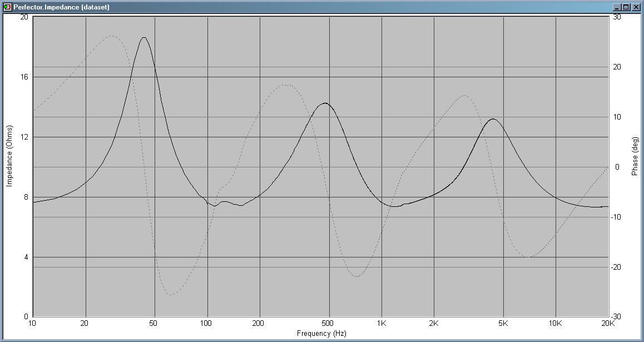The width and height of the screenshot is (644, 342).
Task: Click the -20 tick on phase axis
Action: [617, 267]
